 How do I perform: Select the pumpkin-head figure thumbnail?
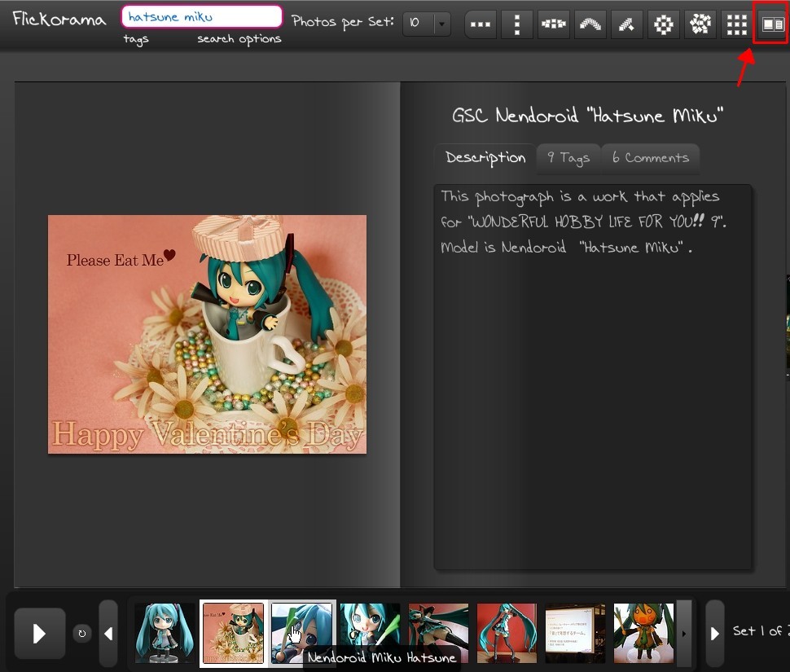(x=643, y=633)
